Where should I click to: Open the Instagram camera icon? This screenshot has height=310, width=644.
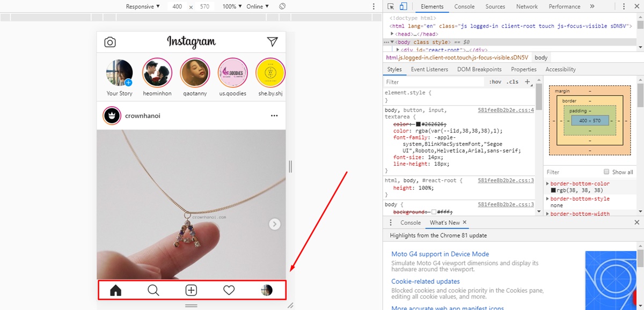(x=110, y=42)
